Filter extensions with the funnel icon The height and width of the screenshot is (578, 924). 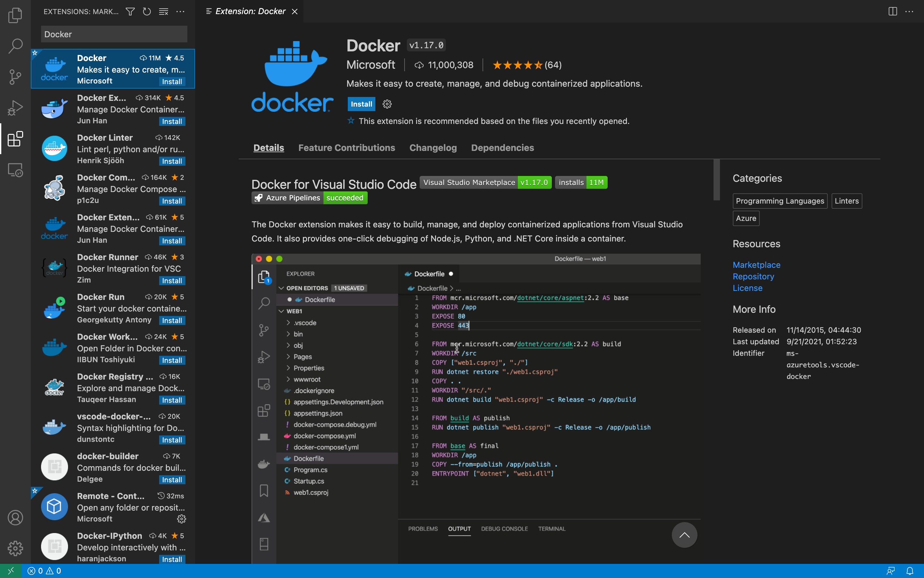pyautogui.click(x=130, y=12)
